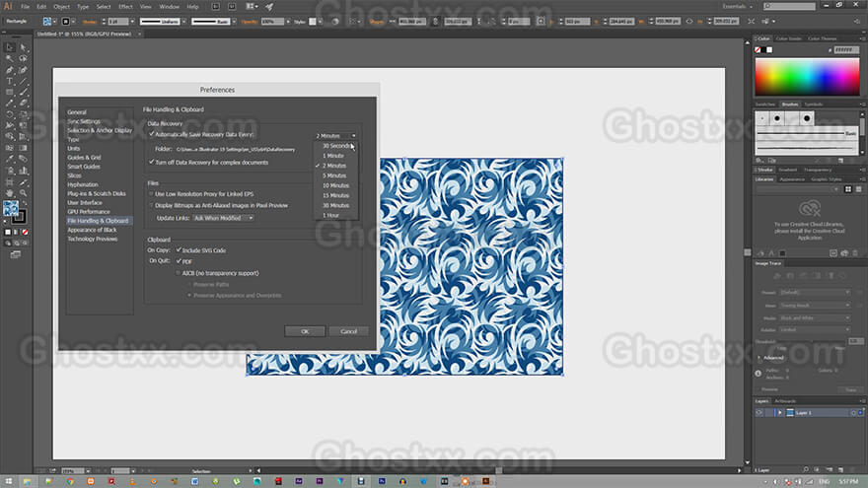This screenshot has width=868, height=488.
Task: Open the File menu
Action: click(x=25, y=7)
